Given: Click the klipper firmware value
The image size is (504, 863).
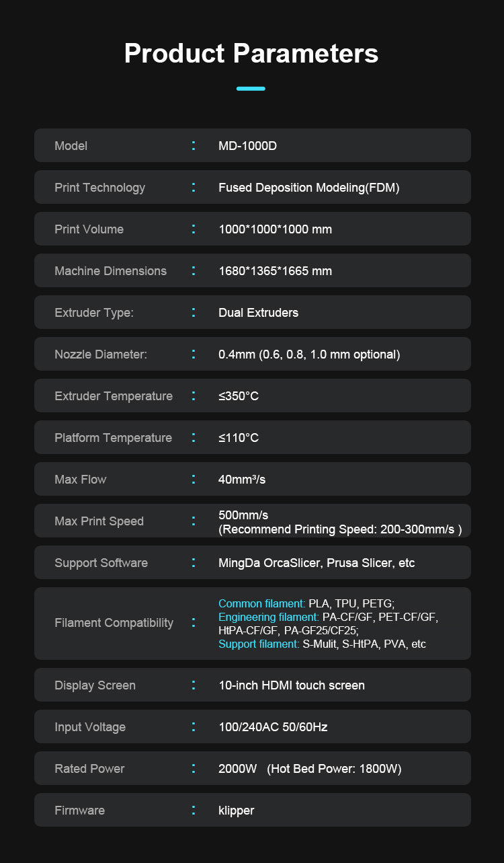Looking at the screenshot, I should coord(237,811).
